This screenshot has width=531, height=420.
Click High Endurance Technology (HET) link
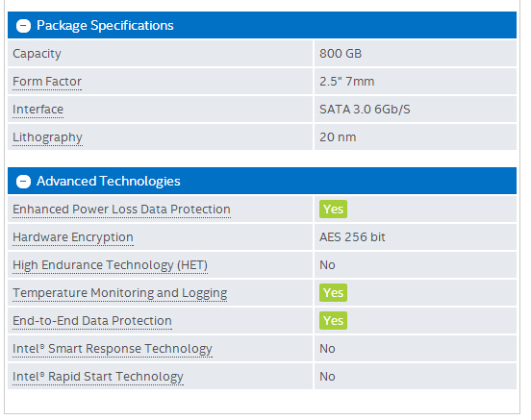coord(110,265)
